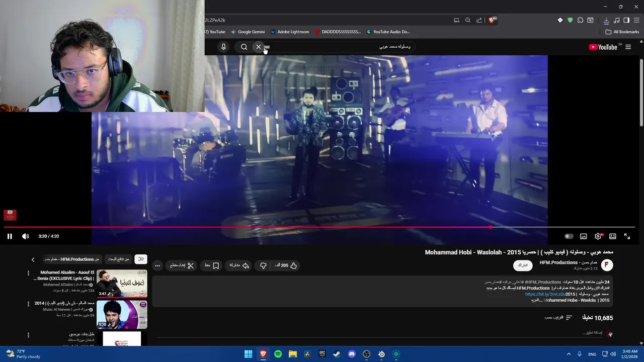Open the Windows Start button
The image size is (644, 362).
(x=248, y=354)
